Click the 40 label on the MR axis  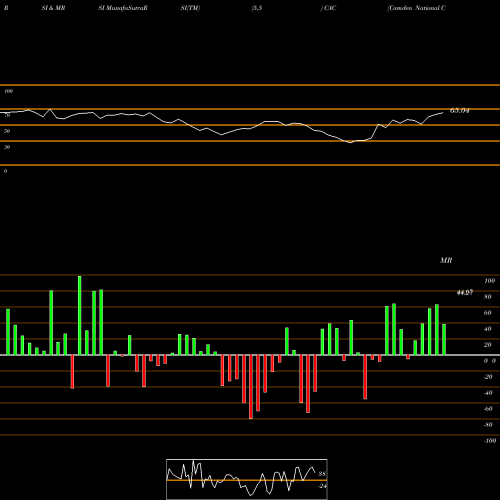(488, 329)
